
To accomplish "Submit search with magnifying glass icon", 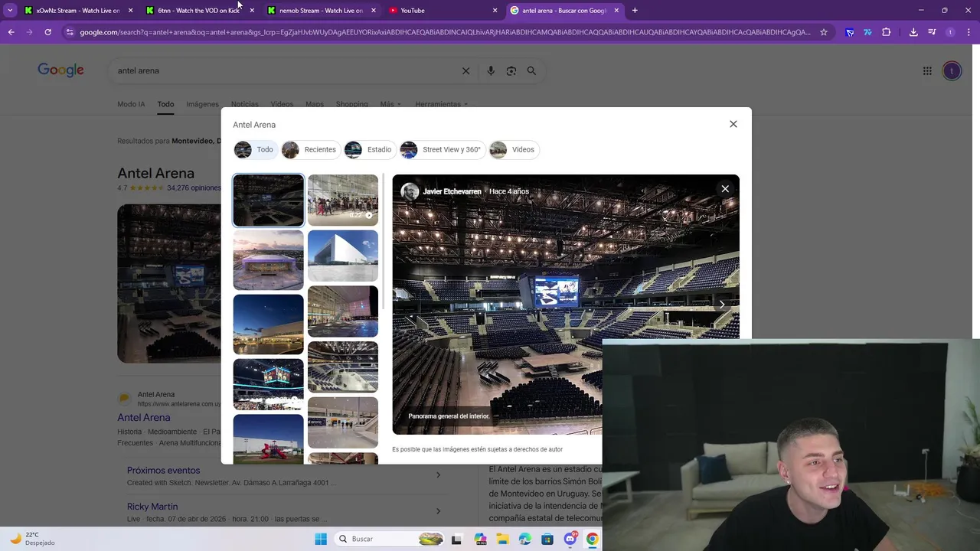I will pos(531,70).
